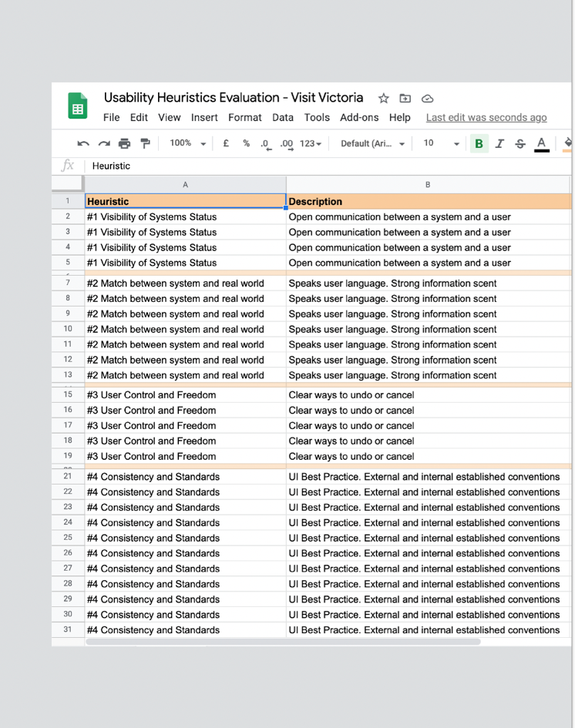Print the spreadsheet

point(124,143)
